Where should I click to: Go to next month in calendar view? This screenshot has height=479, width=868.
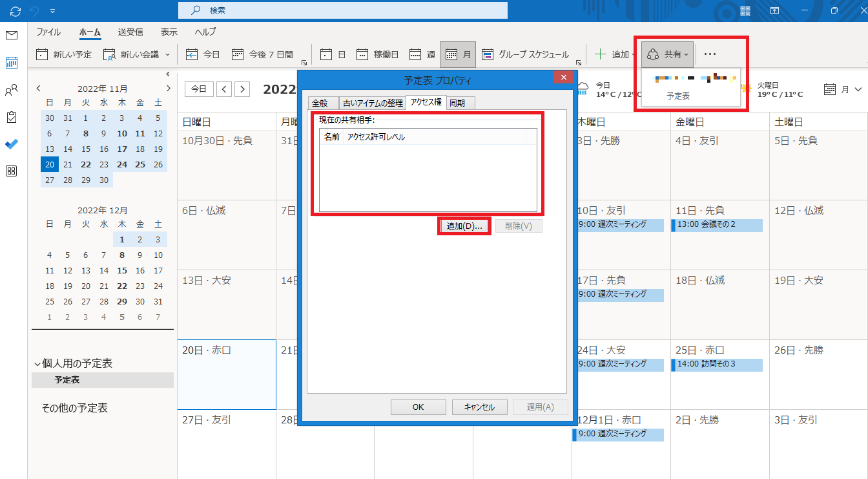(x=242, y=89)
